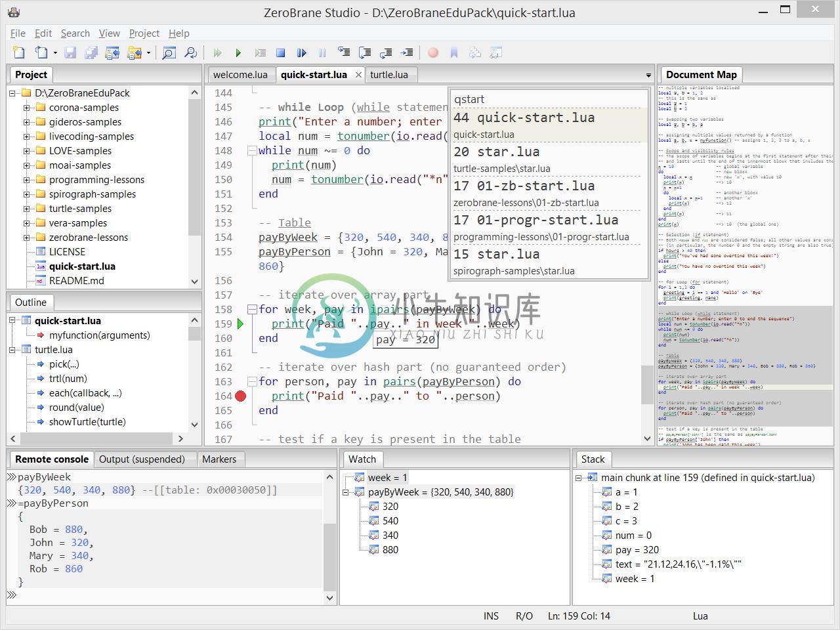Select 20 star.lua in the qstart results

click(x=548, y=159)
